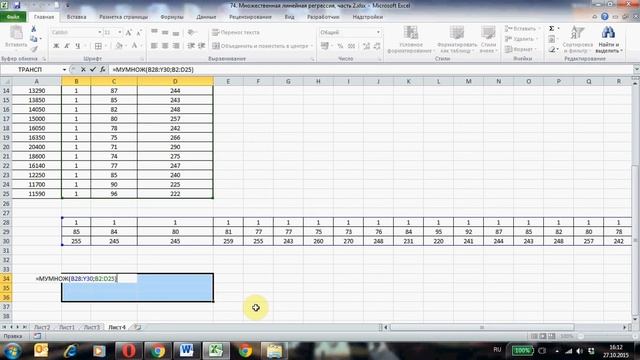Click Increase Decimal icon
The image size is (640, 360).
pos(367,46)
